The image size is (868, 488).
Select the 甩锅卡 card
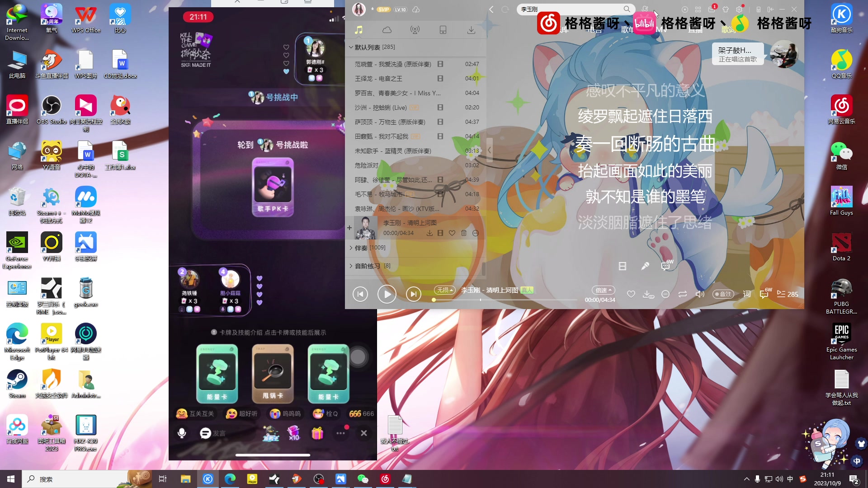(273, 373)
